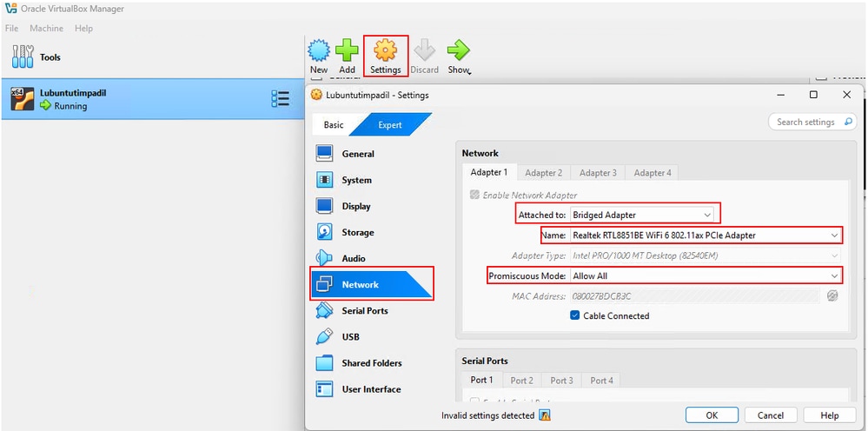Click the Add machine green plus icon

pyautogui.click(x=347, y=50)
